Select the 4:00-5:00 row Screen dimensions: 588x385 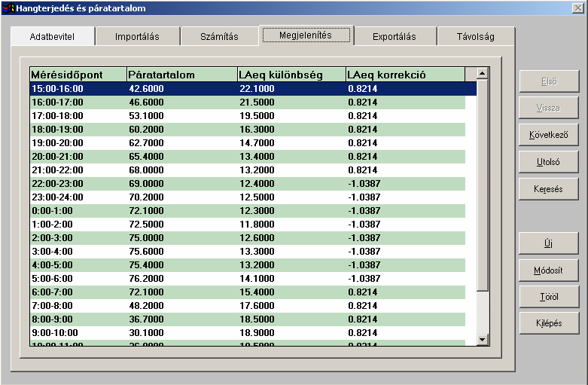click(248, 265)
